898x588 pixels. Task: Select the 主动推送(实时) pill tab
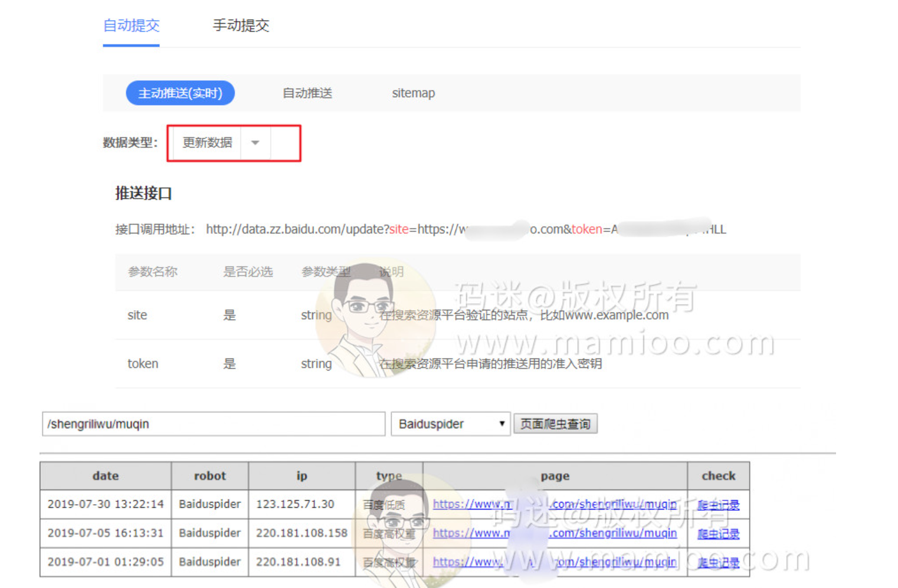click(180, 93)
